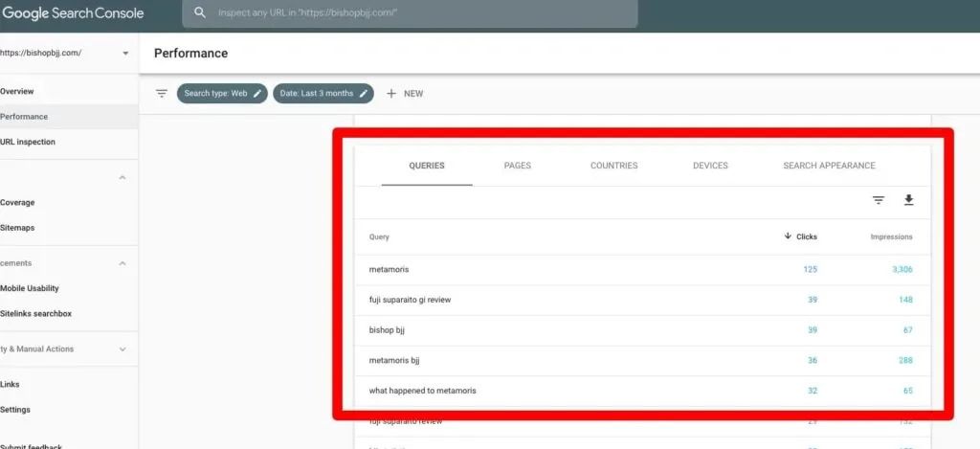Viewport: 980px width, 449px height.
Task: Edit the Search type: Web filter
Action: coord(222,94)
